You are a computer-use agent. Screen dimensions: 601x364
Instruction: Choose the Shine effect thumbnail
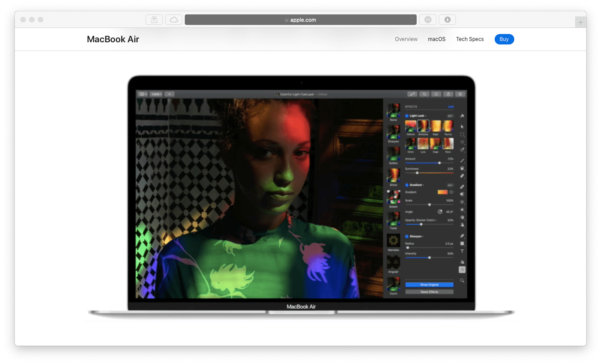point(394,175)
